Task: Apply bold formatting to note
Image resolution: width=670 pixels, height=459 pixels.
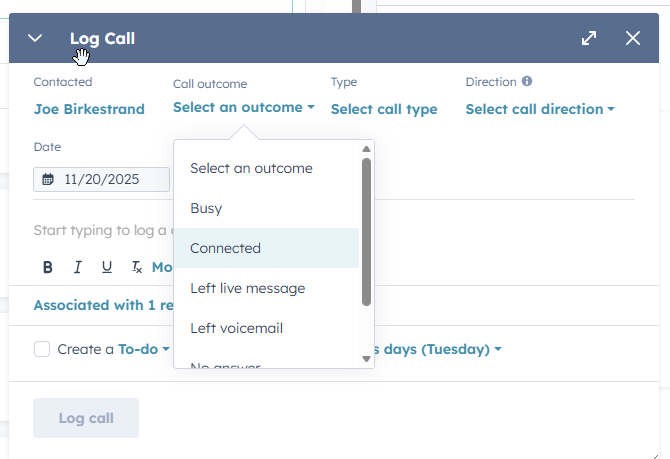Action: 47,267
